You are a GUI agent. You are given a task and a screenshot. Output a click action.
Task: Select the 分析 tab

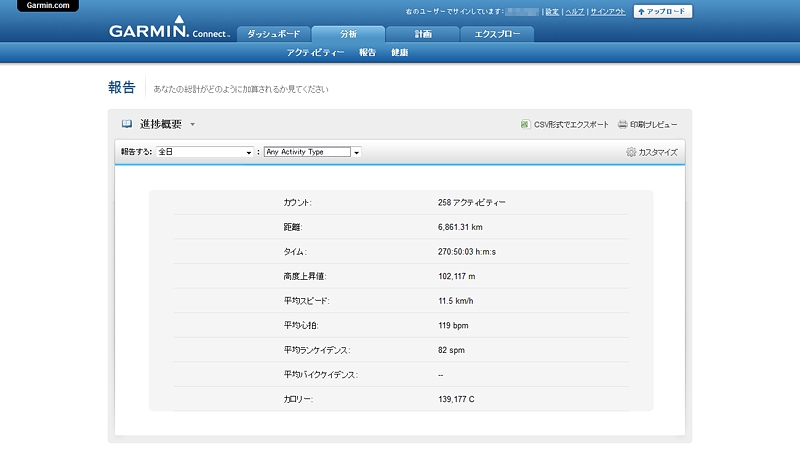point(348,34)
